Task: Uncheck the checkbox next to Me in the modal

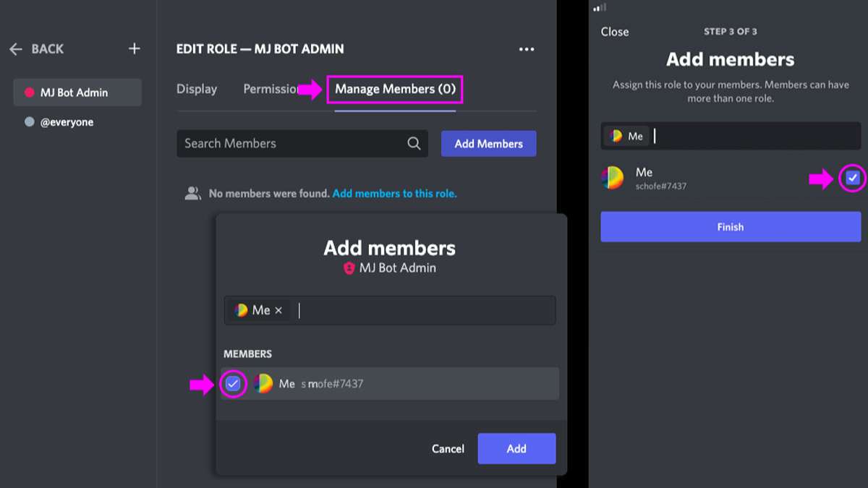Action: (x=233, y=383)
